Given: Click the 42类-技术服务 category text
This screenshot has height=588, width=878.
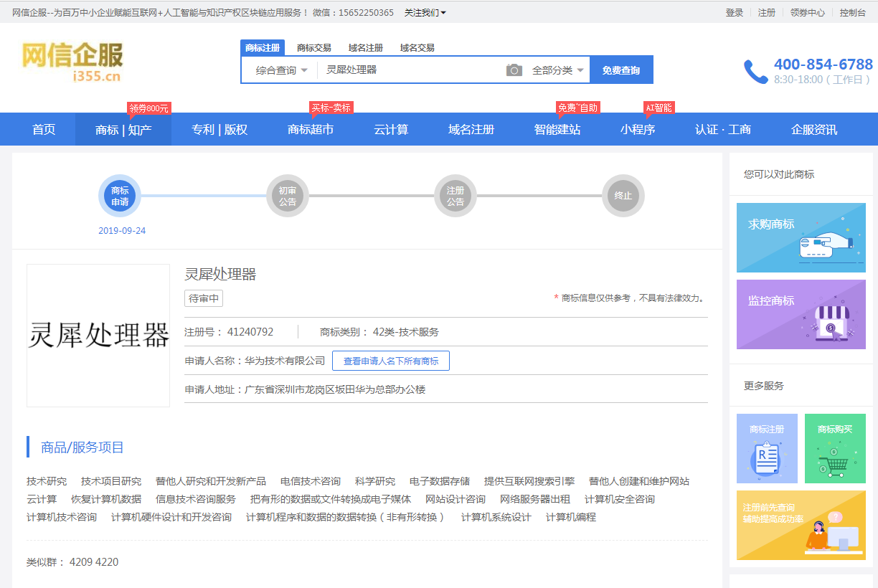Looking at the screenshot, I should click(x=406, y=332).
